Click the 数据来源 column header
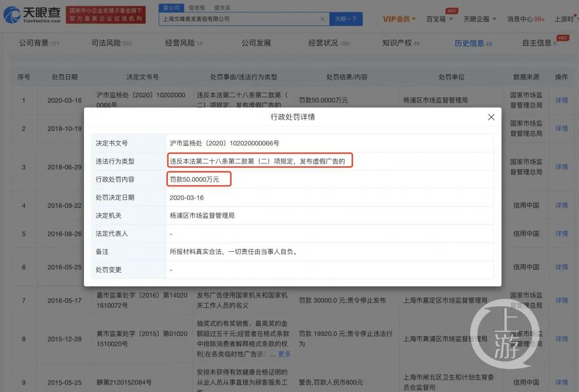Viewport: 579px width, 392px height. pos(526,77)
